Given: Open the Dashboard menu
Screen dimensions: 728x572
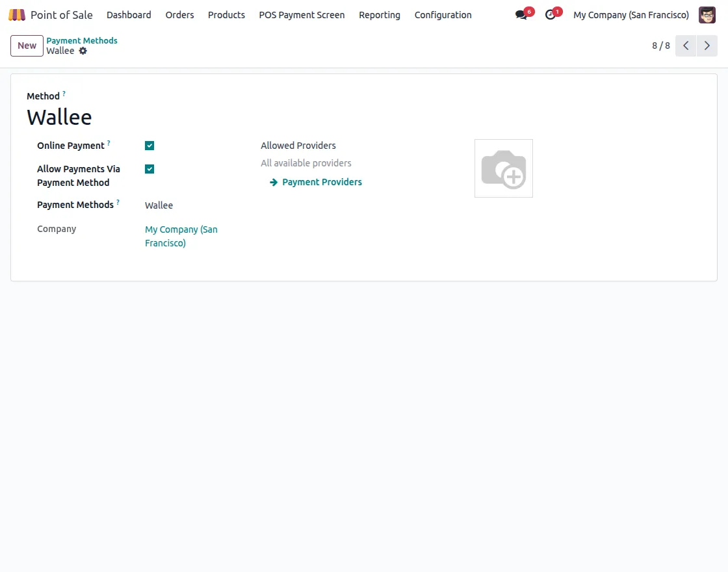Looking at the screenshot, I should pyautogui.click(x=129, y=15).
